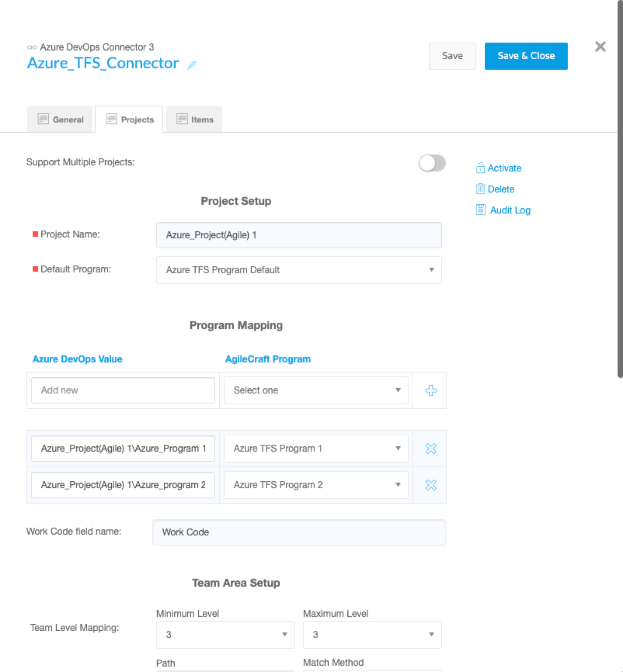Open the Azure TFS Program 1 dropdown

[x=316, y=449]
